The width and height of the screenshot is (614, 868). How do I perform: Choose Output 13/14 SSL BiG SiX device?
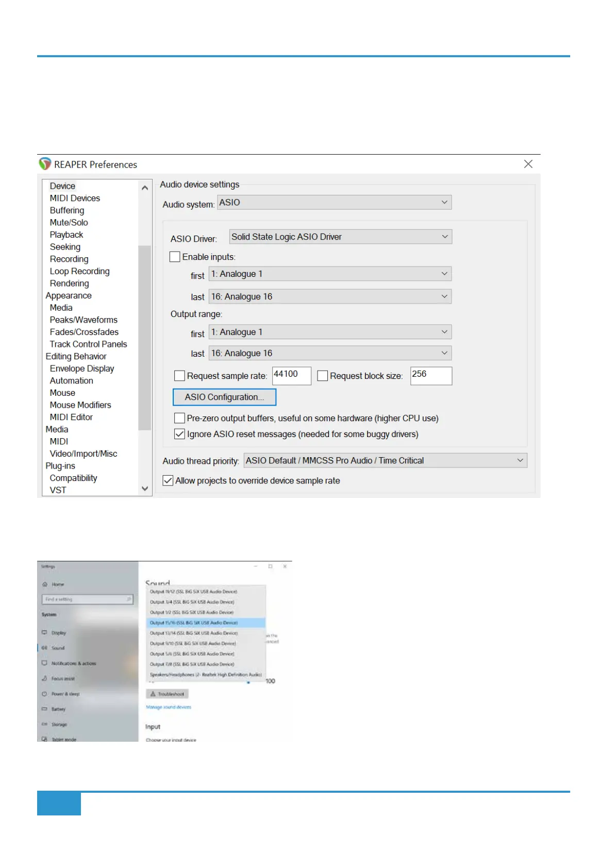[x=206, y=633]
